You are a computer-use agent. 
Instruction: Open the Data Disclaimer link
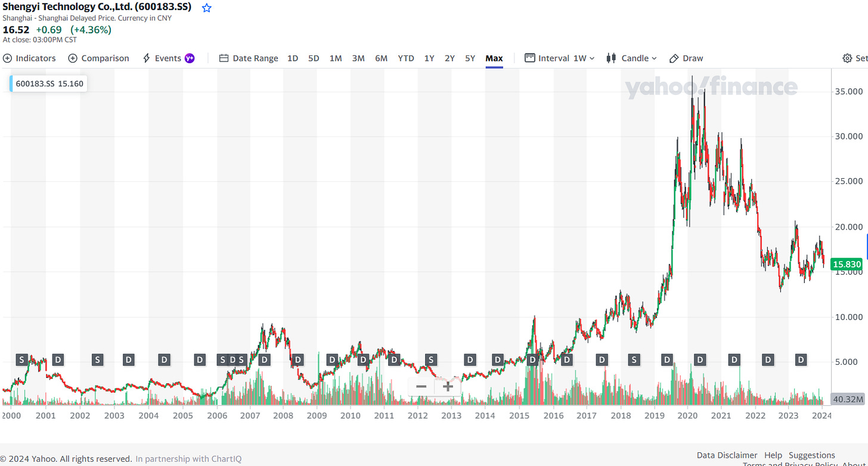[x=727, y=455]
